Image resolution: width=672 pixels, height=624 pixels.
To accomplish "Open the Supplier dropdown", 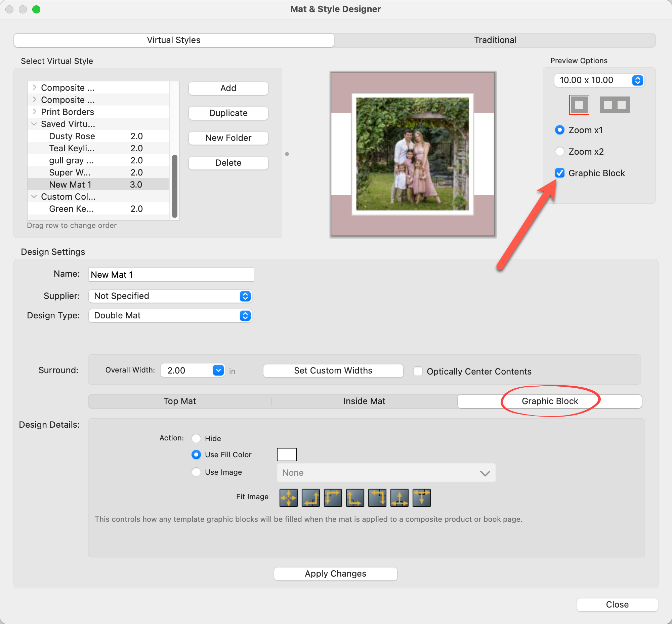I will coord(170,296).
